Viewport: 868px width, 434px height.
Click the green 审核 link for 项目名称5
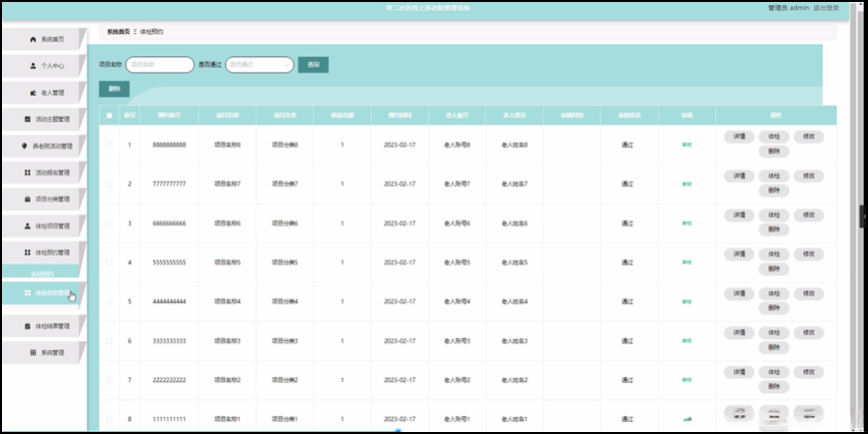click(x=687, y=262)
